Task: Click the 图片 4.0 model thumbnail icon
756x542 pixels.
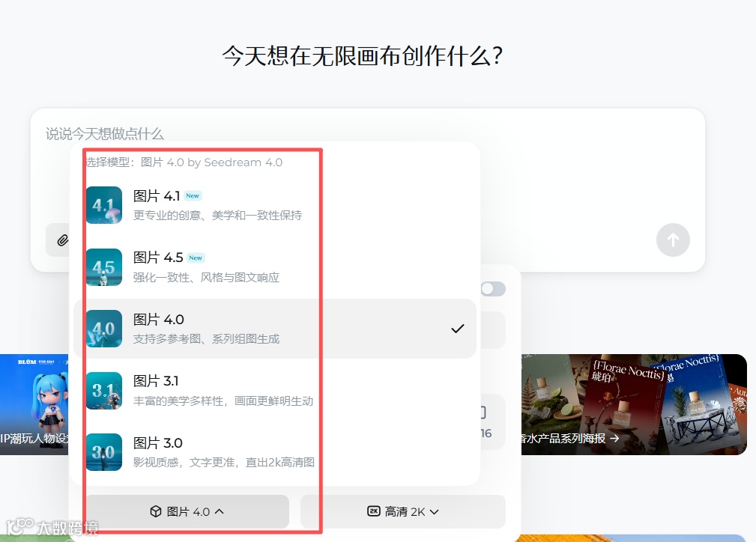Action: 103,329
